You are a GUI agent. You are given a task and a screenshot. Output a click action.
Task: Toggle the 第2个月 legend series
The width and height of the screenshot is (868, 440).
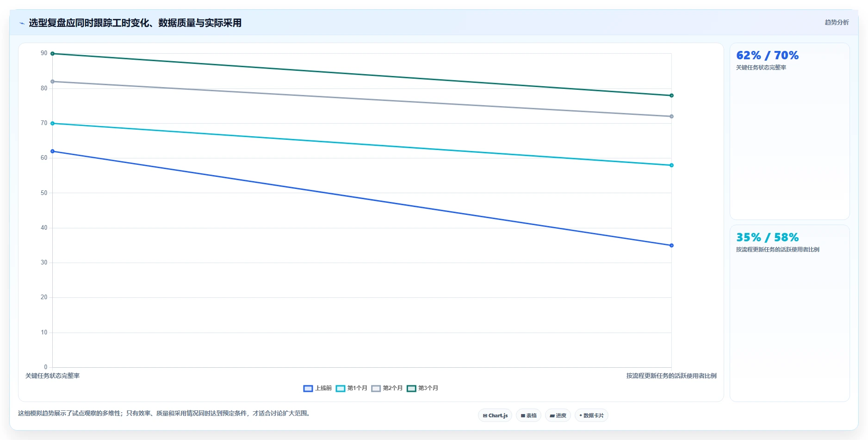point(387,388)
